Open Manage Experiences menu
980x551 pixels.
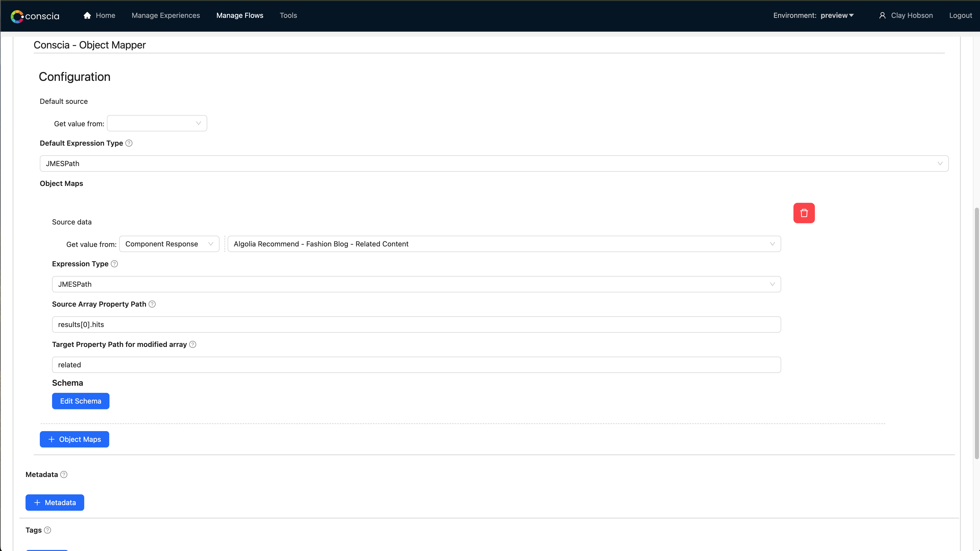pos(165,15)
